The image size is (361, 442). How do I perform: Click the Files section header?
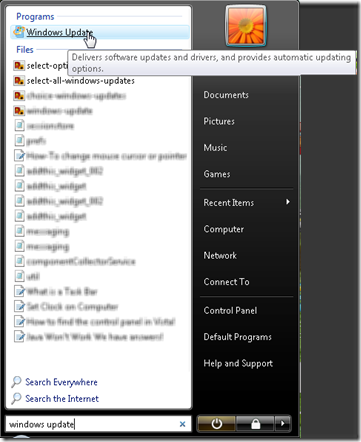point(25,50)
